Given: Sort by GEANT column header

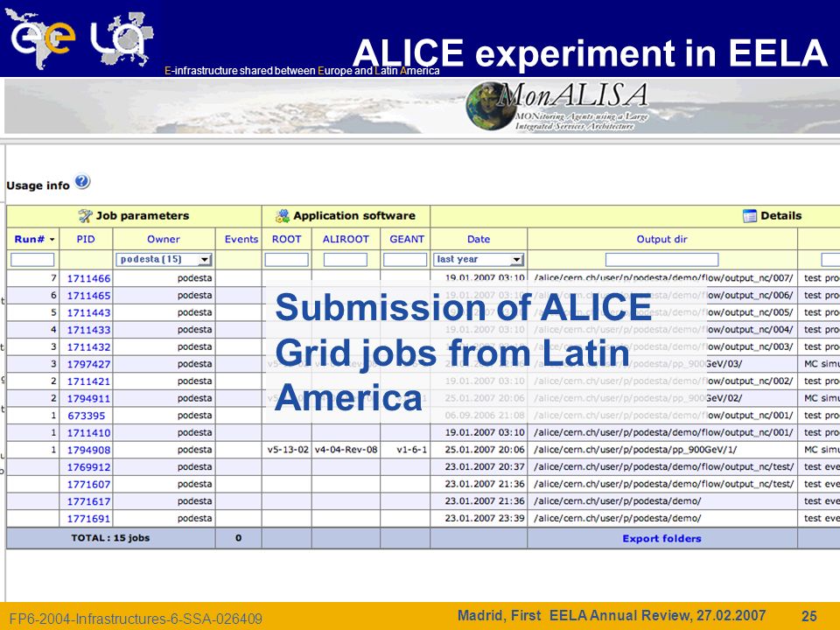Looking at the screenshot, I should 407,239.
